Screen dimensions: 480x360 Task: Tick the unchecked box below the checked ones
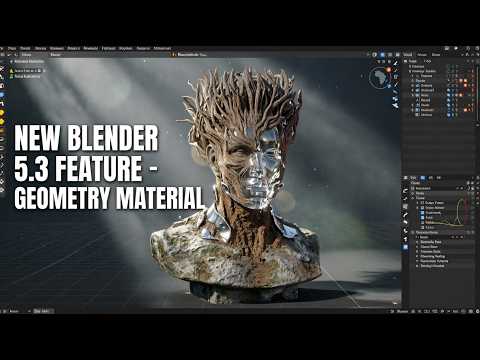click(423, 227)
